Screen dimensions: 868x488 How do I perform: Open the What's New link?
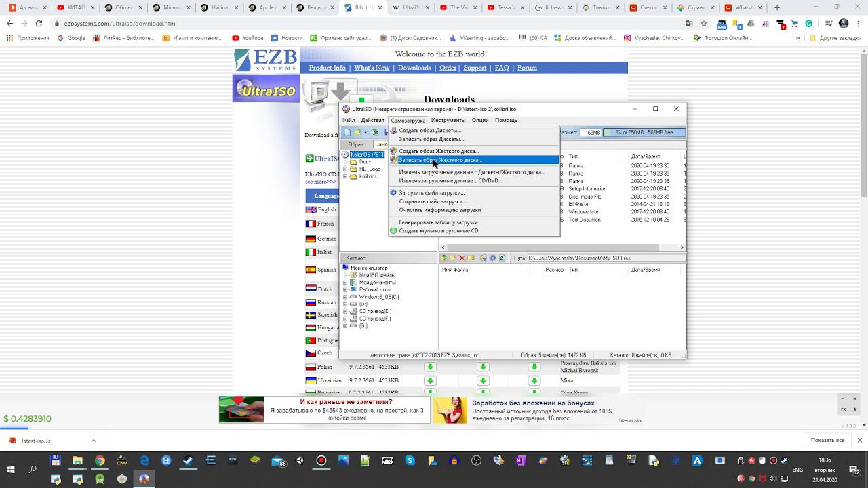point(372,68)
